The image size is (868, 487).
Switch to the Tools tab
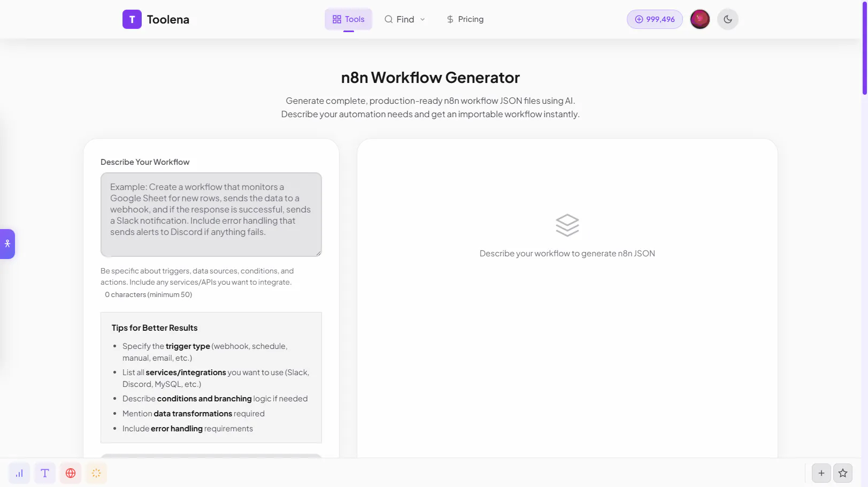pos(349,19)
